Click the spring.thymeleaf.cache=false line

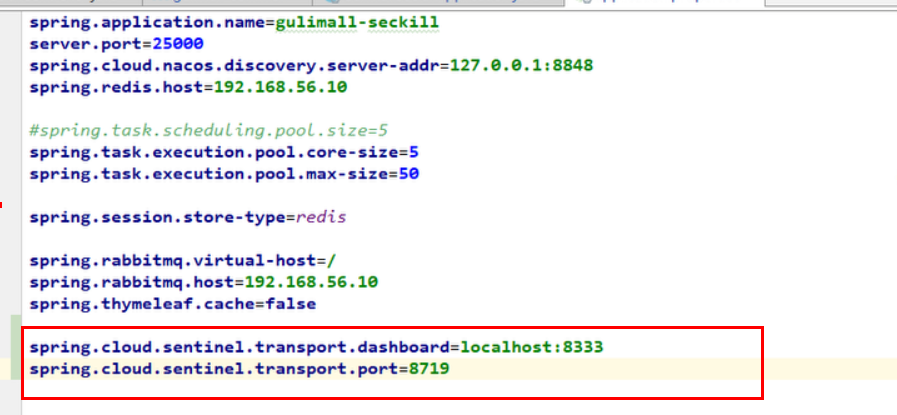[173, 303]
